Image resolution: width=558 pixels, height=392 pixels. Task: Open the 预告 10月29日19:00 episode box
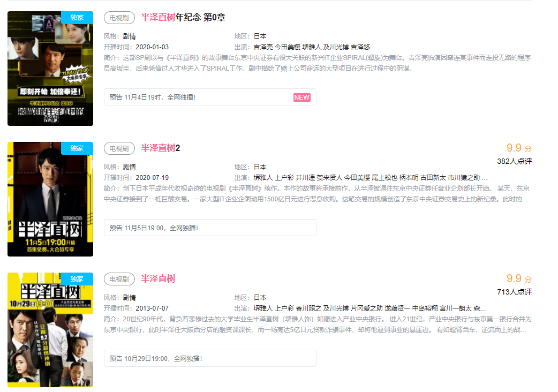(210, 358)
